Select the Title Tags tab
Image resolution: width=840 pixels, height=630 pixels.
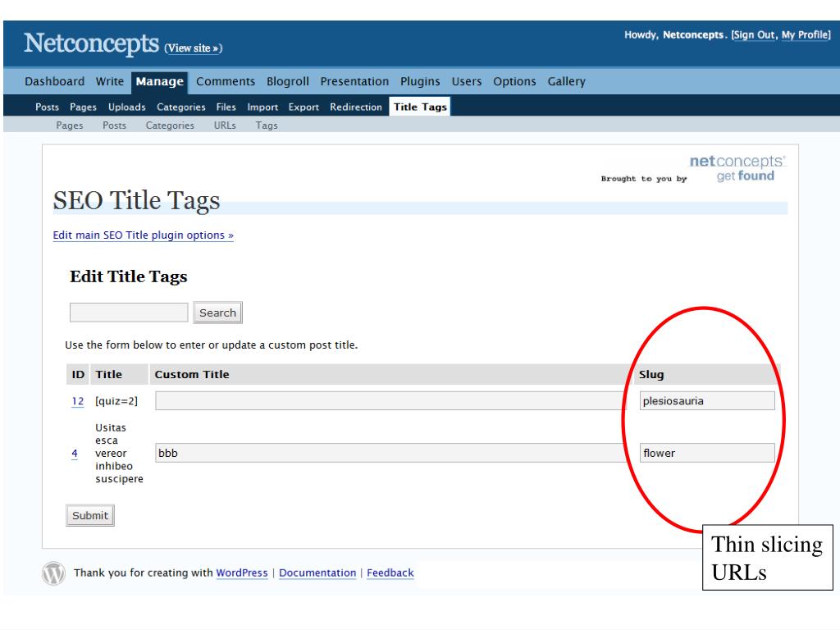coord(420,107)
